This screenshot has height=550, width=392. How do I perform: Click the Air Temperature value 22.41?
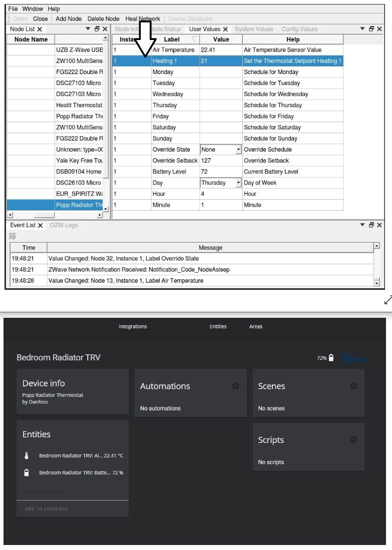tap(221, 50)
